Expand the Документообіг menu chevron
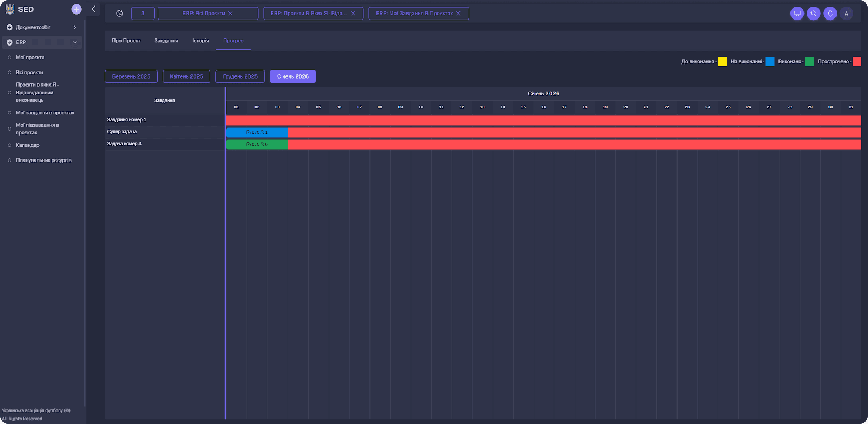868x424 pixels. [x=75, y=27]
